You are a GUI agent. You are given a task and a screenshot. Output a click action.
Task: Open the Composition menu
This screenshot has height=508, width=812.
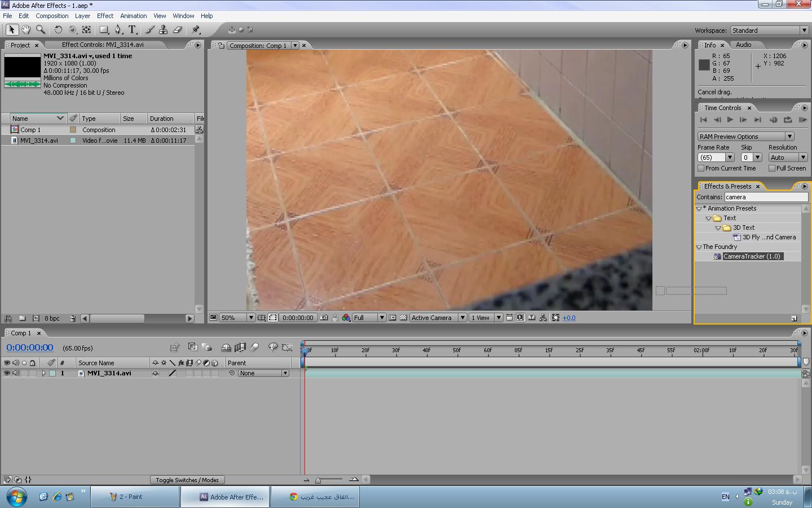(x=52, y=16)
